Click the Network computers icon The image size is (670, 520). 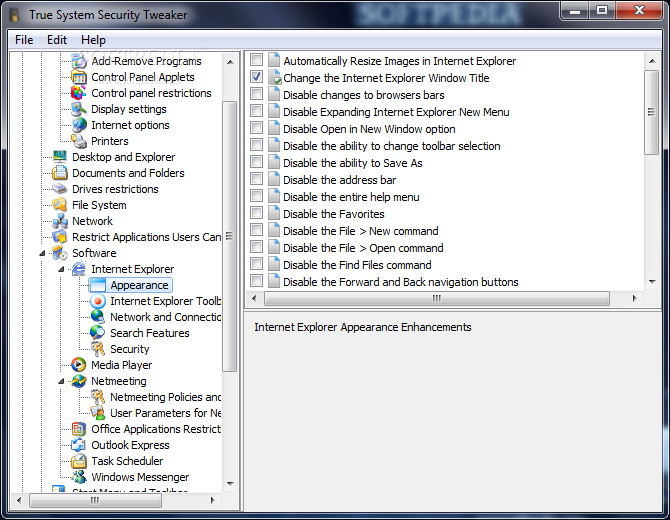coord(60,221)
